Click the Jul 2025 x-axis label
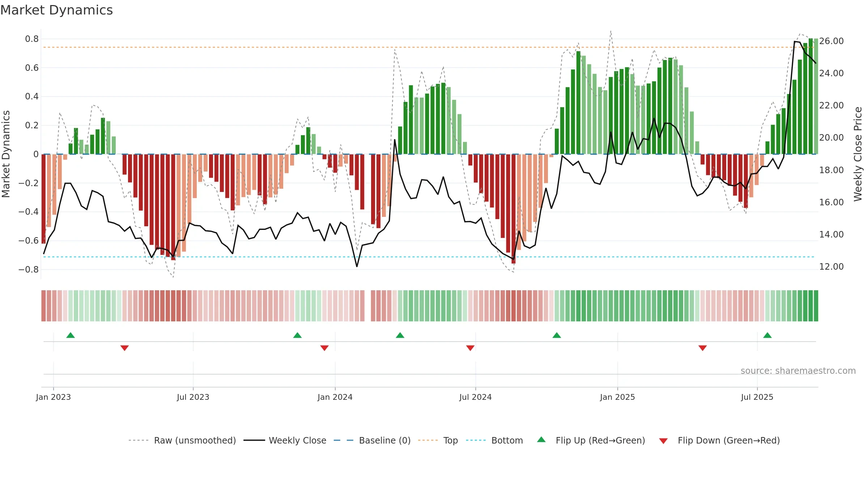The height and width of the screenshot is (488, 868). 757,397
